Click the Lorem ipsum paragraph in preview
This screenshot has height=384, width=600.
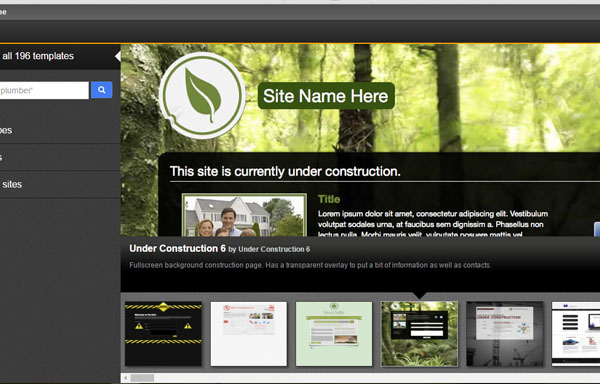coord(433,224)
